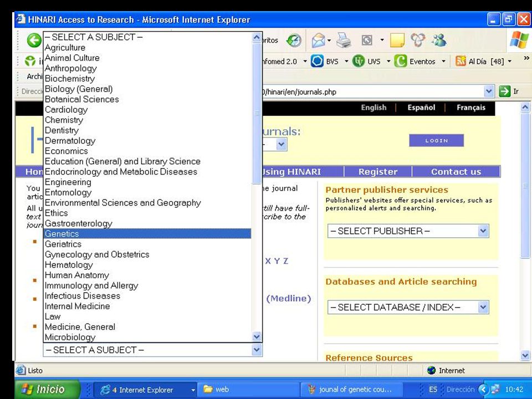Select Cardiology from the subject list

(147, 110)
